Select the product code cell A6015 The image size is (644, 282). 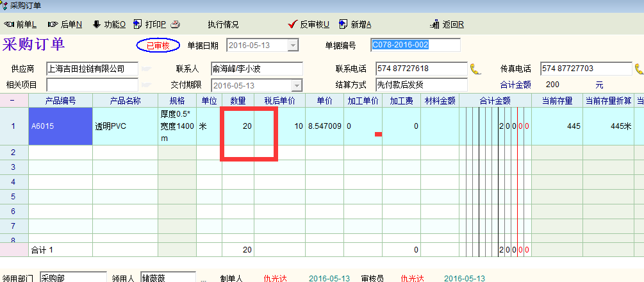(x=60, y=126)
